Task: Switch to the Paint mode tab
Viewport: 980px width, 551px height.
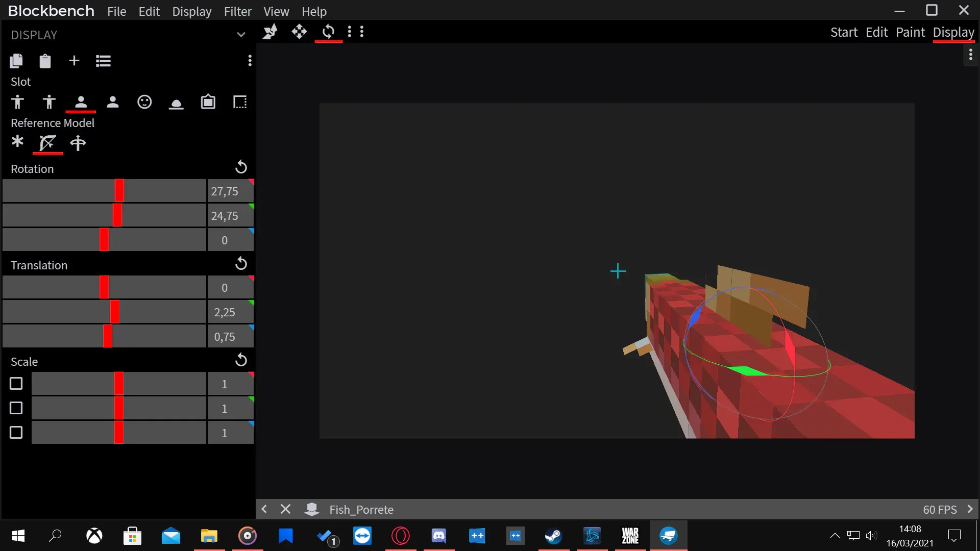Action: (x=910, y=32)
